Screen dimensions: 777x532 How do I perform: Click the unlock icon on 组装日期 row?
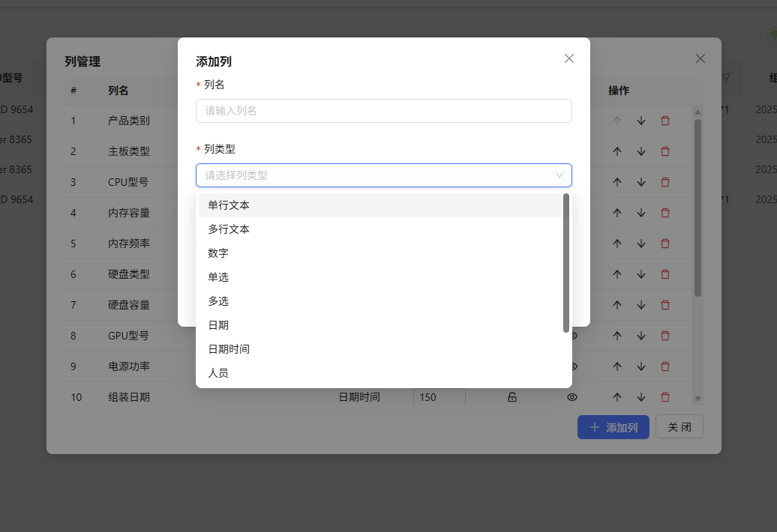pos(512,397)
